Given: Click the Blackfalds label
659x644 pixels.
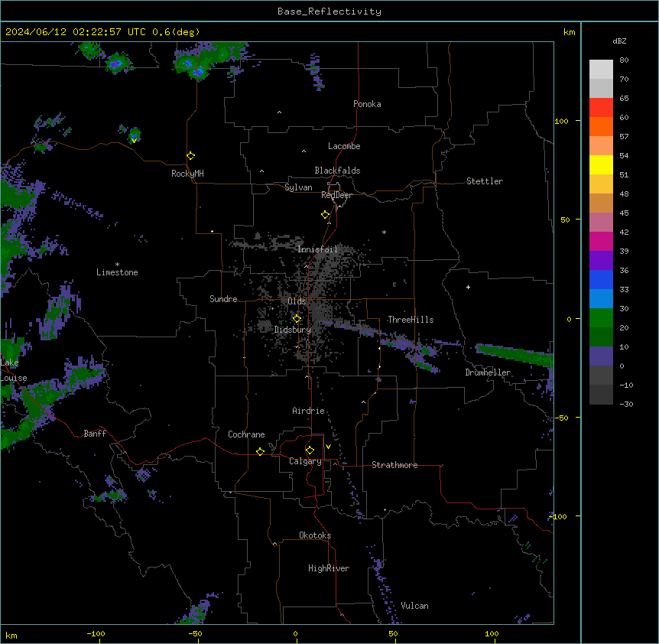Looking at the screenshot, I should [x=337, y=171].
